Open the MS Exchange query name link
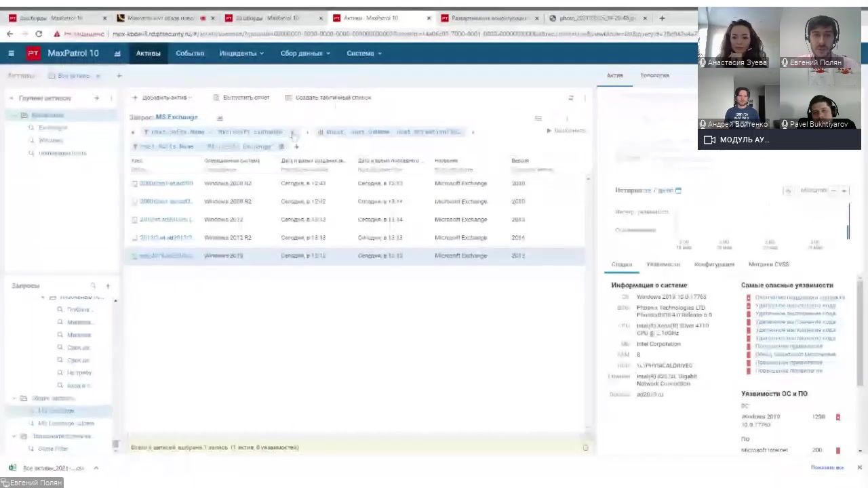The height and width of the screenshot is (488, 868). [x=177, y=117]
